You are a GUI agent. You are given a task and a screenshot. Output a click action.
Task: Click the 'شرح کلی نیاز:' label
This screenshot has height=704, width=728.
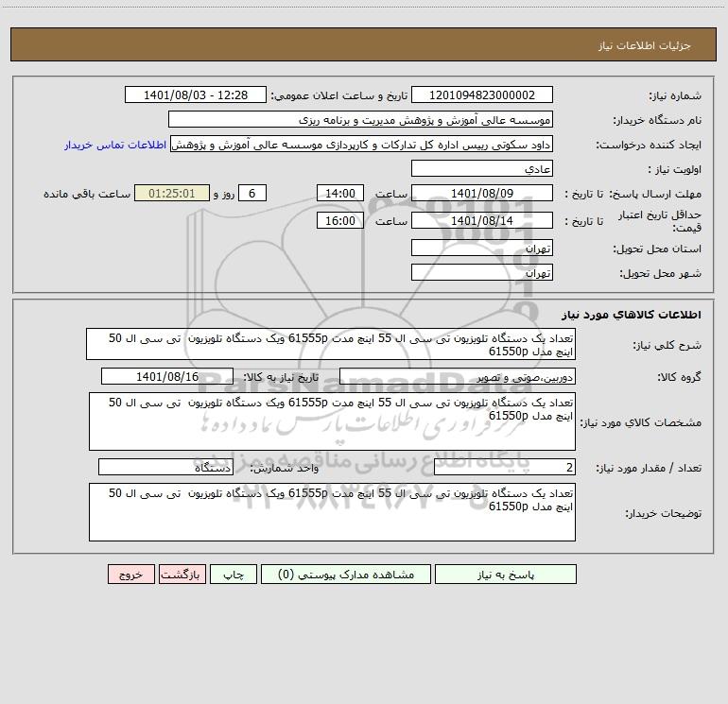pyautogui.click(x=667, y=345)
